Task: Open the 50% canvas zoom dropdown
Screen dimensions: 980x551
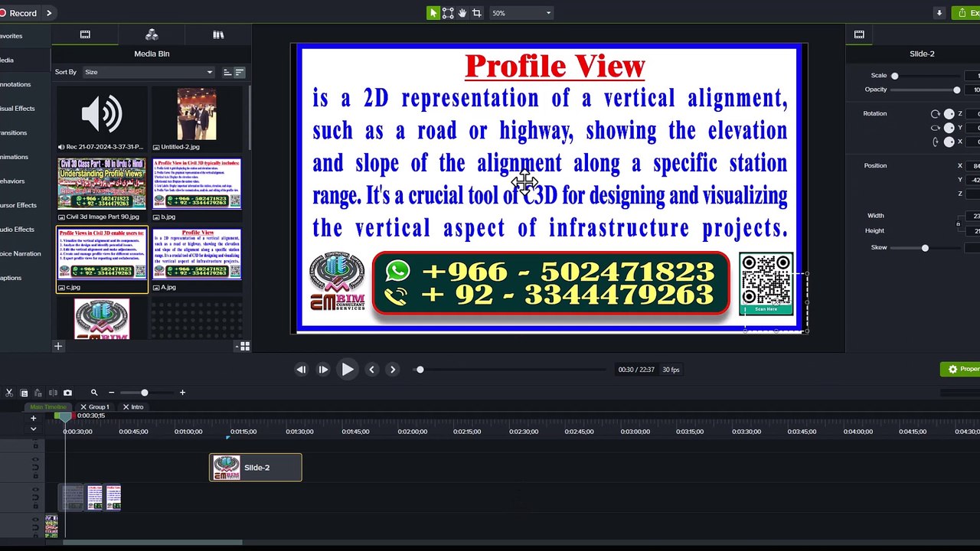Action: (x=521, y=13)
